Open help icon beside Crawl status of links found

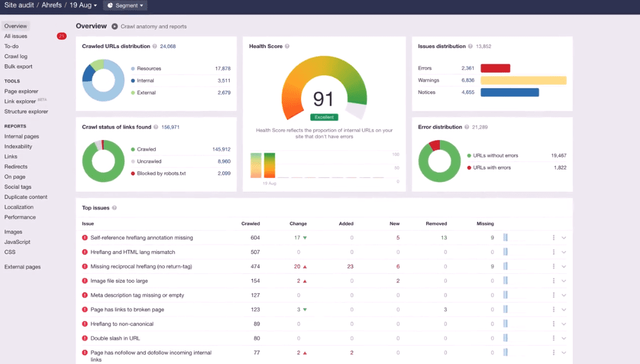[156, 127]
